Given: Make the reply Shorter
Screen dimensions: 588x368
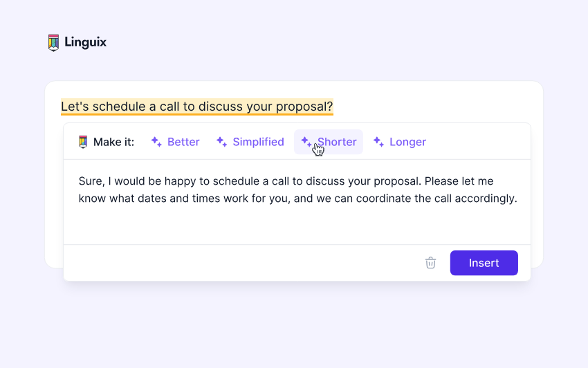Looking at the screenshot, I should (x=338, y=142).
